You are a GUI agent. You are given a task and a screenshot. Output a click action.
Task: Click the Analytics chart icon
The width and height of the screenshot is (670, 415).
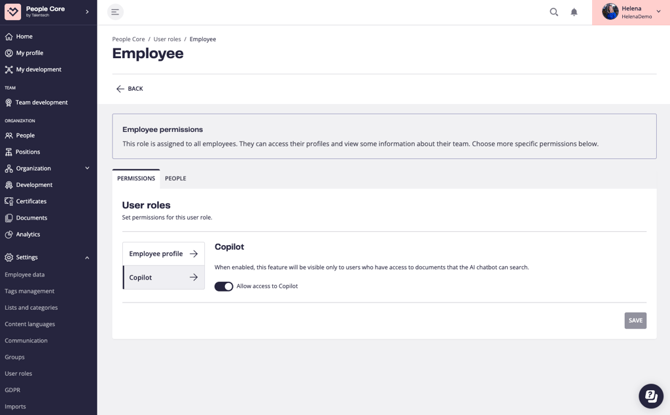click(9, 234)
